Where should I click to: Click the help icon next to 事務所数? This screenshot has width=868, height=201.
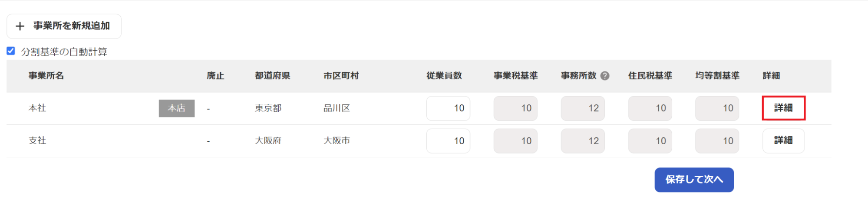pos(605,76)
